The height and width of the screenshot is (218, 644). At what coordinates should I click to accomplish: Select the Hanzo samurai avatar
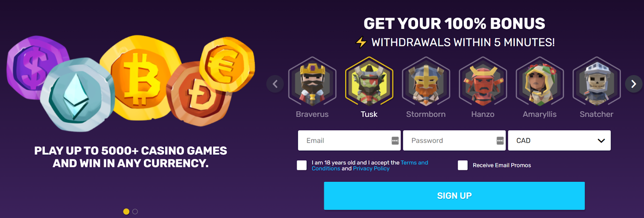tap(483, 83)
